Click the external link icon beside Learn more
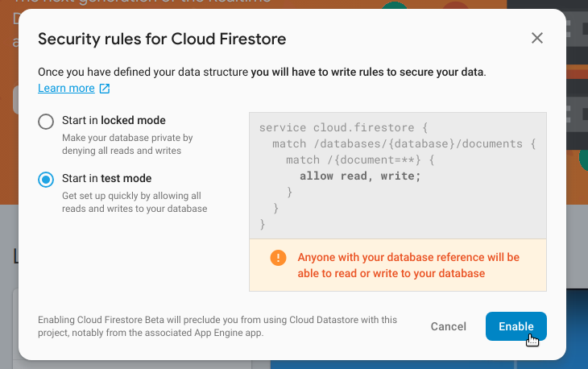 [x=104, y=89]
